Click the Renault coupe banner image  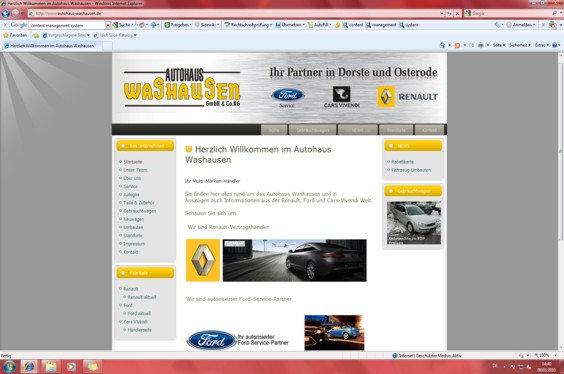(295, 260)
